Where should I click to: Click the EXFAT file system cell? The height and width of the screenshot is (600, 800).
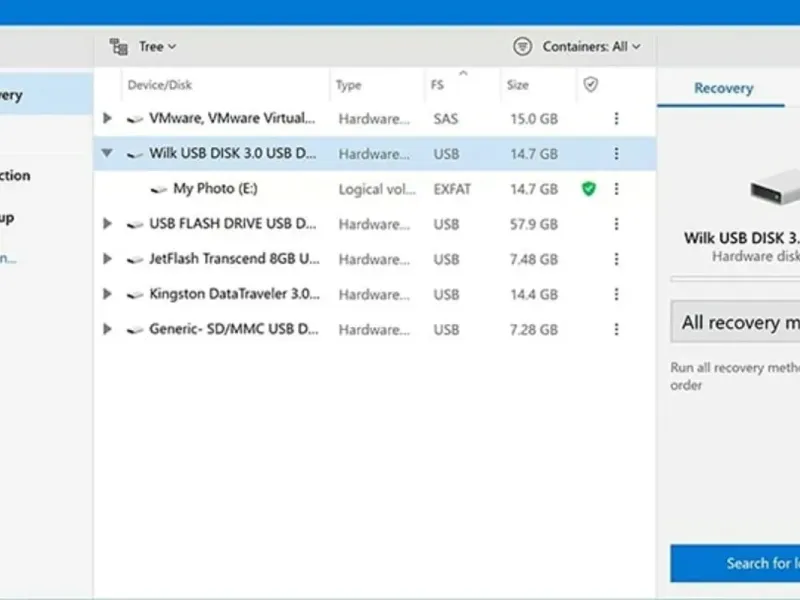452,189
